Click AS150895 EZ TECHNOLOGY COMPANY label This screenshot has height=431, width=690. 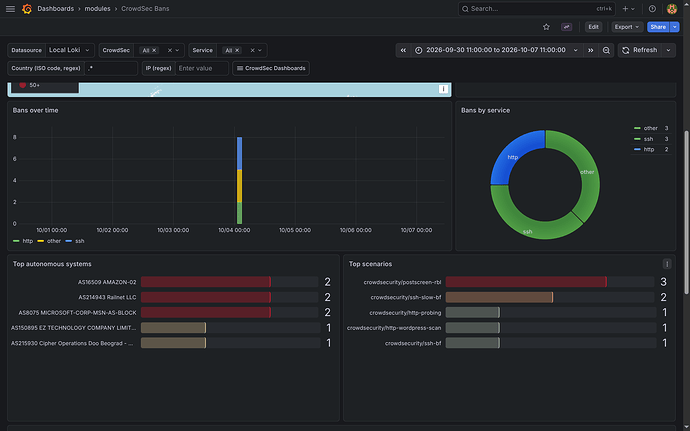pos(73,328)
